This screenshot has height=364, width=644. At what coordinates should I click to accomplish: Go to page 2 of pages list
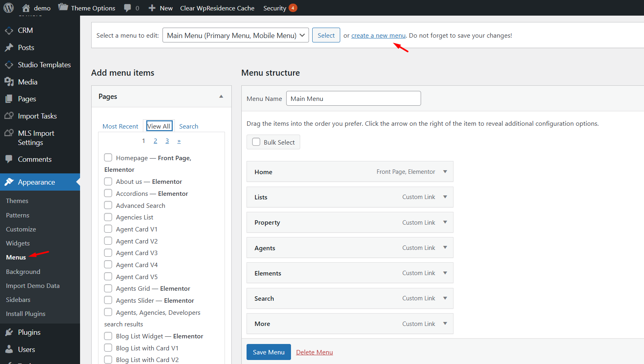point(155,141)
